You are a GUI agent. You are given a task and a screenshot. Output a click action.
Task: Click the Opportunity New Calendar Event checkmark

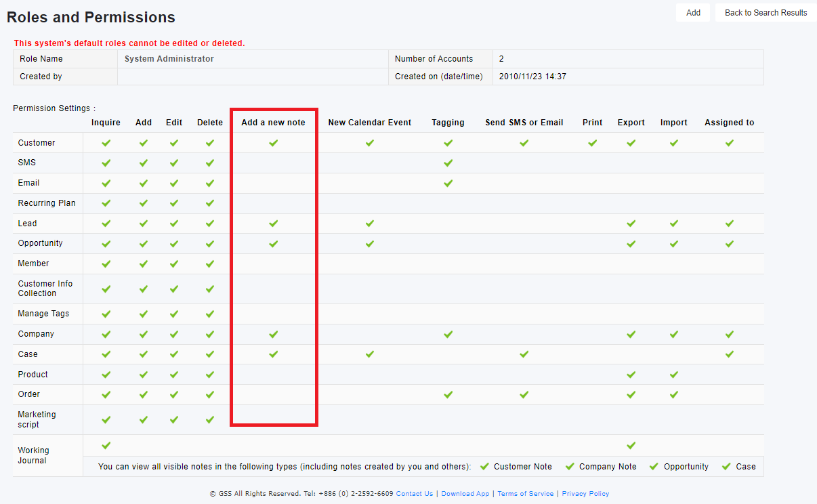[369, 243]
